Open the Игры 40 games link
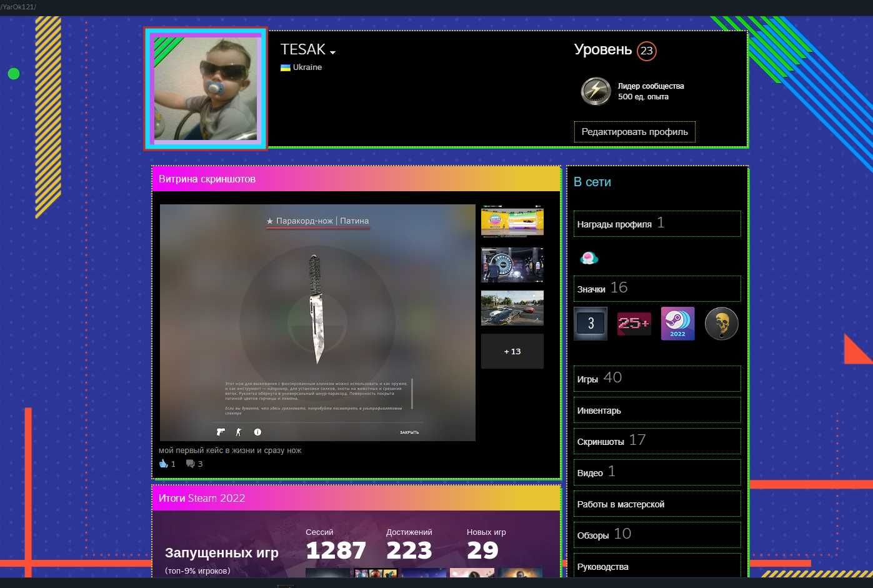The width and height of the screenshot is (873, 588). click(x=657, y=378)
